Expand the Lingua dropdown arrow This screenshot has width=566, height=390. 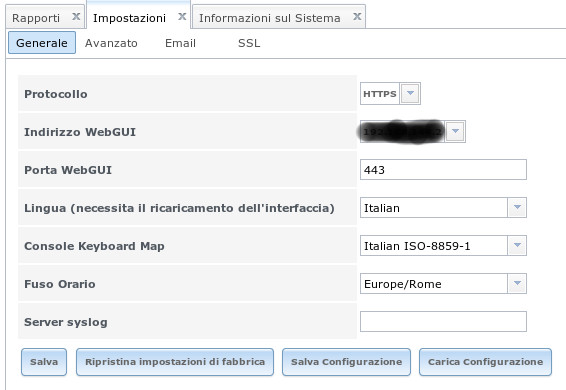(517, 208)
